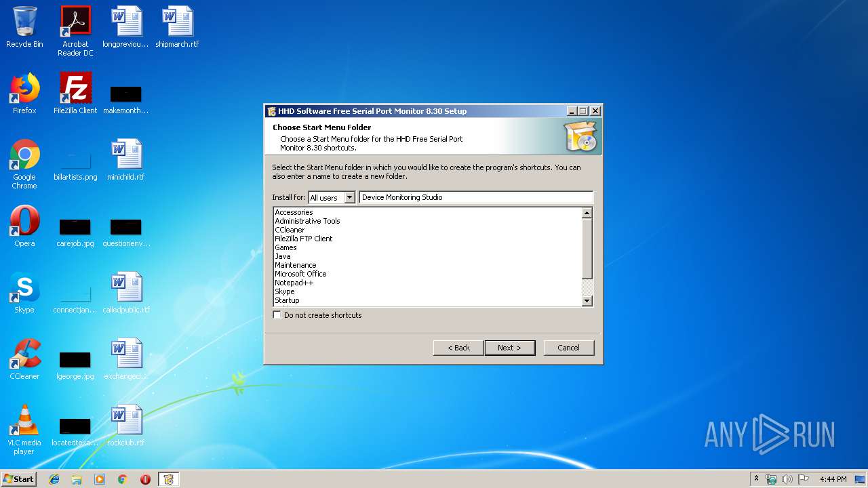
Task: Open Internet Explorer from taskbar
Action: [x=54, y=479]
